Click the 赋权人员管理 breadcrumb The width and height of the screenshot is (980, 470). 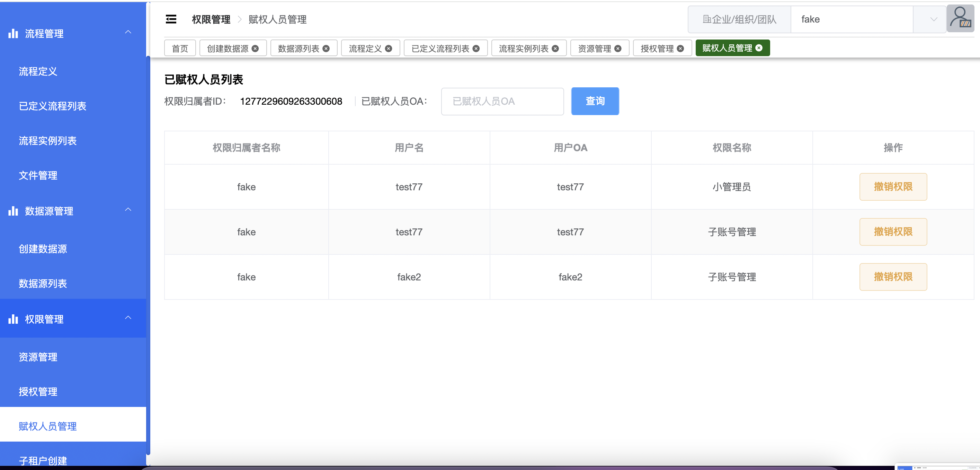pyautogui.click(x=277, y=19)
